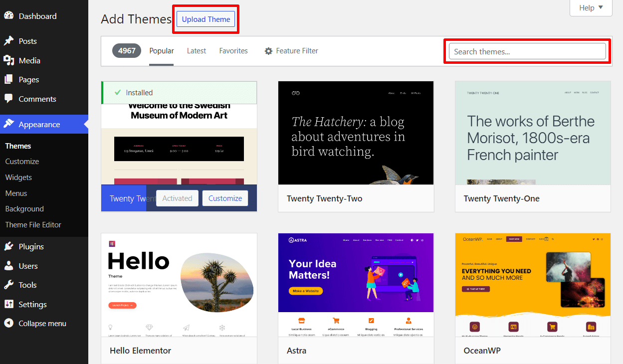Customize the active Twenty Twenty theme
Viewport: 623px width, 364px height.
[225, 198]
